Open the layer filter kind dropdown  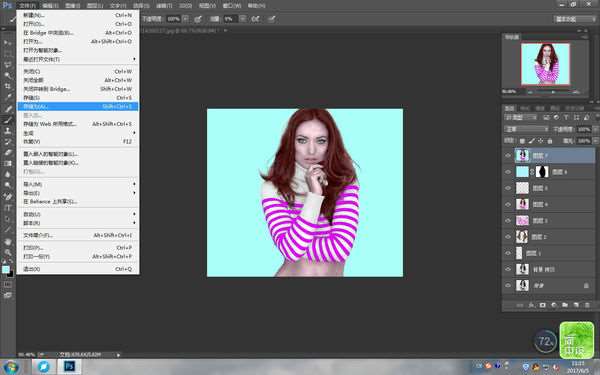521,117
